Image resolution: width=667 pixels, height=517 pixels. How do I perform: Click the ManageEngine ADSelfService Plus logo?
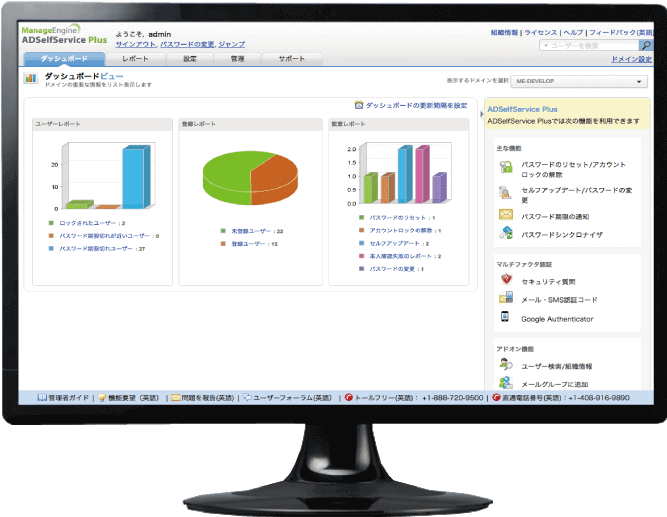pos(64,34)
